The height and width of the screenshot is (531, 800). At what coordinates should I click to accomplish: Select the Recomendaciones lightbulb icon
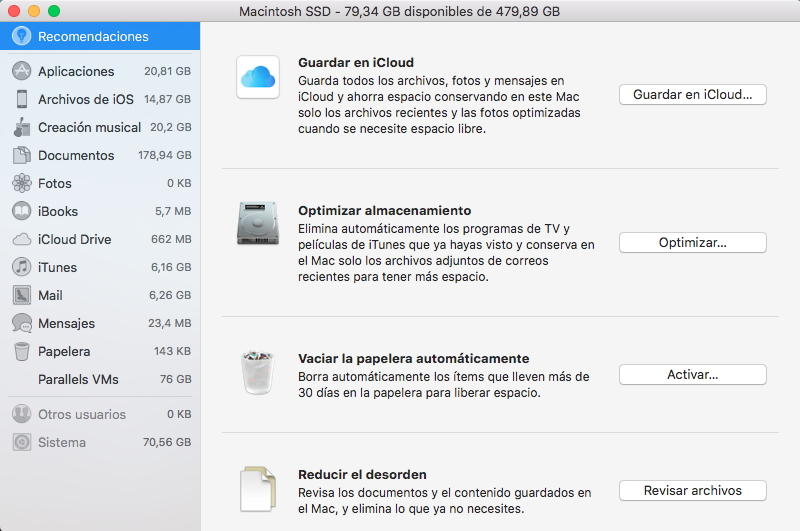pyautogui.click(x=21, y=36)
